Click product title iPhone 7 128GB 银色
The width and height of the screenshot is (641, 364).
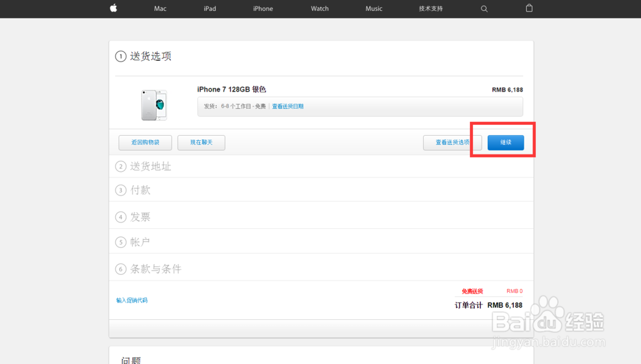coord(231,90)
